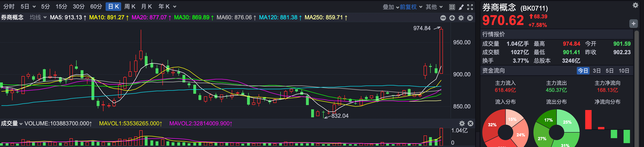
Task: Switch to 周K weekly candlesticks
Action: (130, 7)
